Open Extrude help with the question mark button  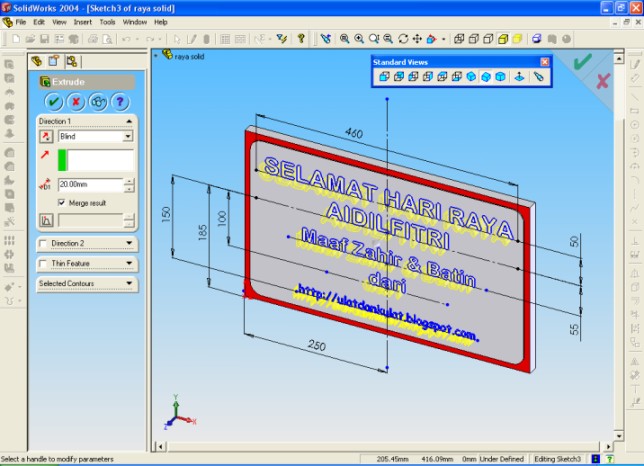point(120,102)
